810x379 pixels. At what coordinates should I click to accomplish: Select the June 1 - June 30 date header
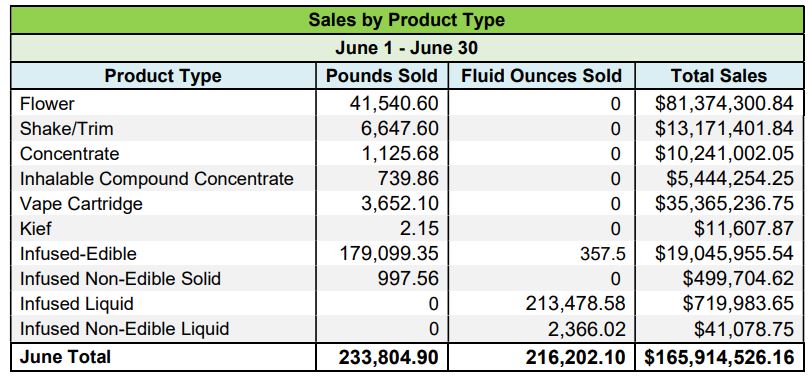click(406, 49)
